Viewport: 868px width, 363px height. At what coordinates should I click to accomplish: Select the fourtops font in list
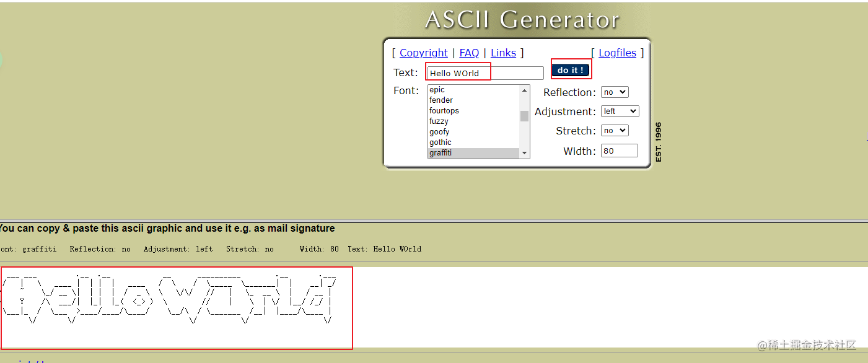(x=474, y=111)
